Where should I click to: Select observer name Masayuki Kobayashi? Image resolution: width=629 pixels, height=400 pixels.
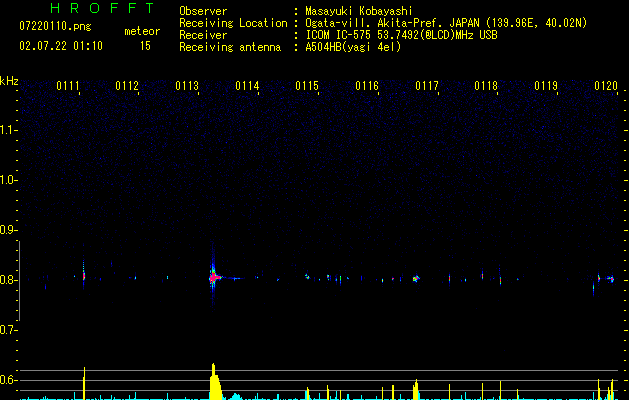pos(359,11)
